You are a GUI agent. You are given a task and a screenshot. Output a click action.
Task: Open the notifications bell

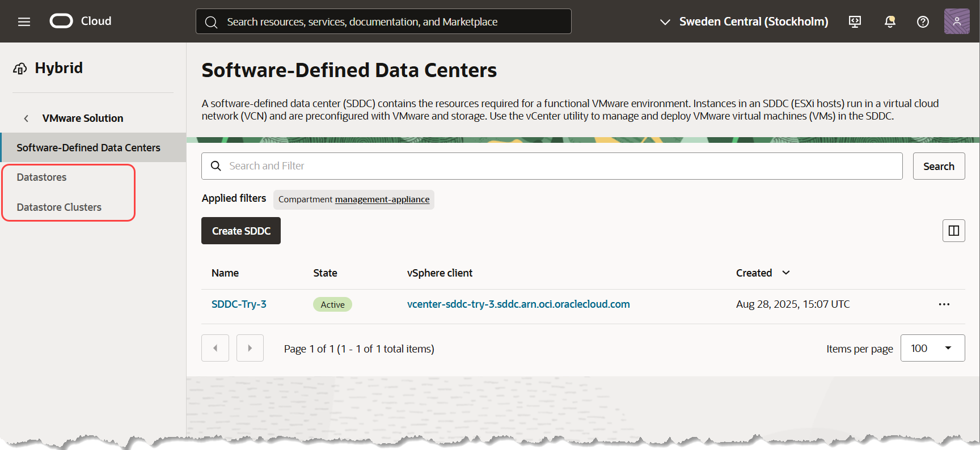point(890,22)
